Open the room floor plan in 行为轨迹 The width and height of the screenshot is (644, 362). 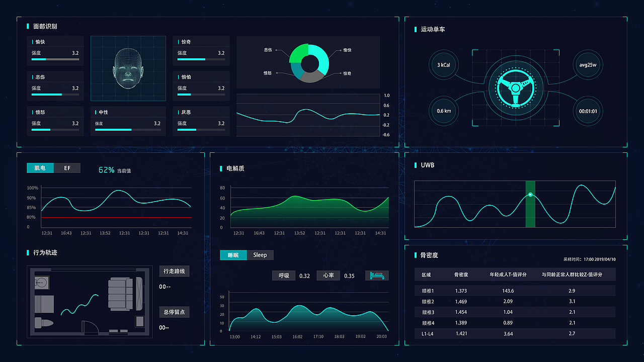tap(90, 302)
